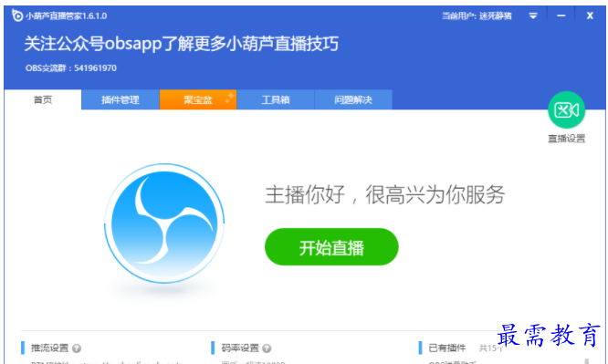Close the 小葫芦直播管家 window
Viewport: 608px width, 364px height.
(x=590, y=16)
